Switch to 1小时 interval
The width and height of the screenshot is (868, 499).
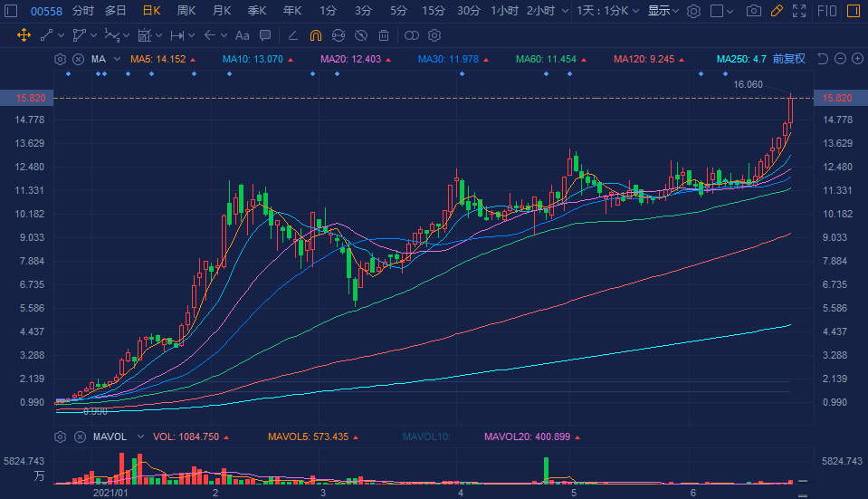tap(504, 11)
